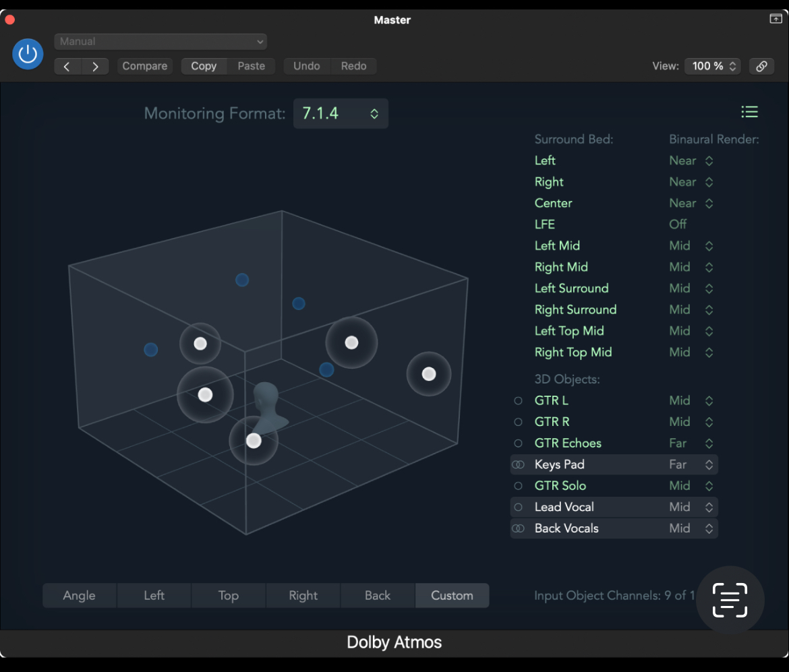Screen dimensions: 789x672
Task: Click the round text scan button
Action: 730,600
